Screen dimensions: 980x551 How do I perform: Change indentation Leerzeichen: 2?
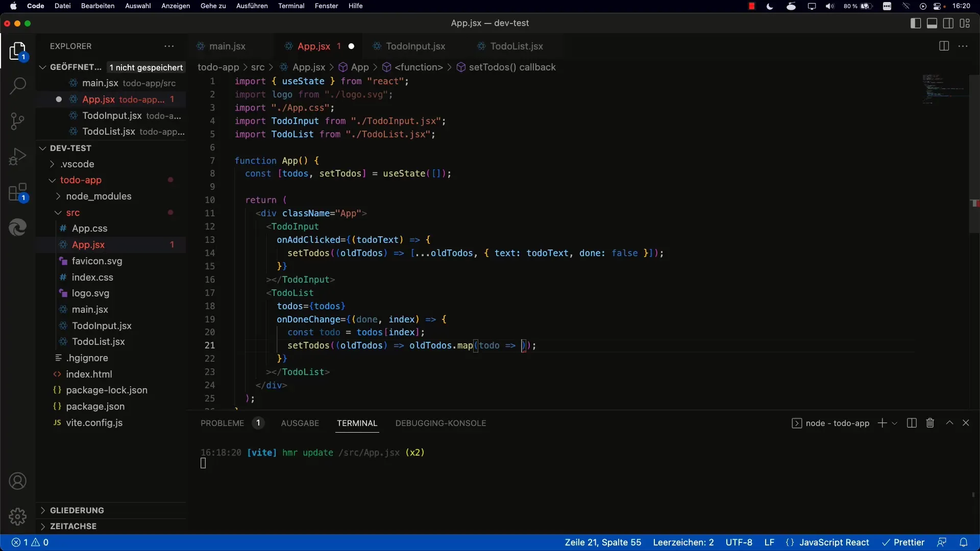(683, 542)
